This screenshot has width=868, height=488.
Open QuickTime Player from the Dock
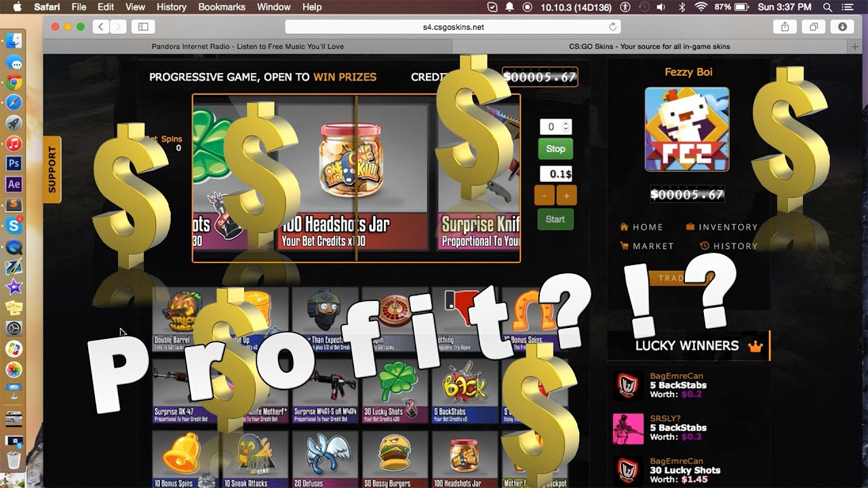pos(14,247)
